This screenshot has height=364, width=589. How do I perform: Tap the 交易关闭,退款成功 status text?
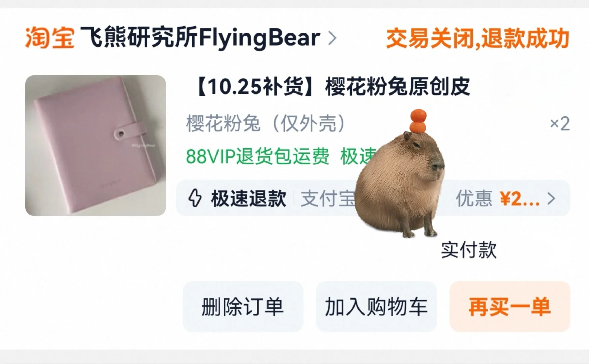click(477, 38)
